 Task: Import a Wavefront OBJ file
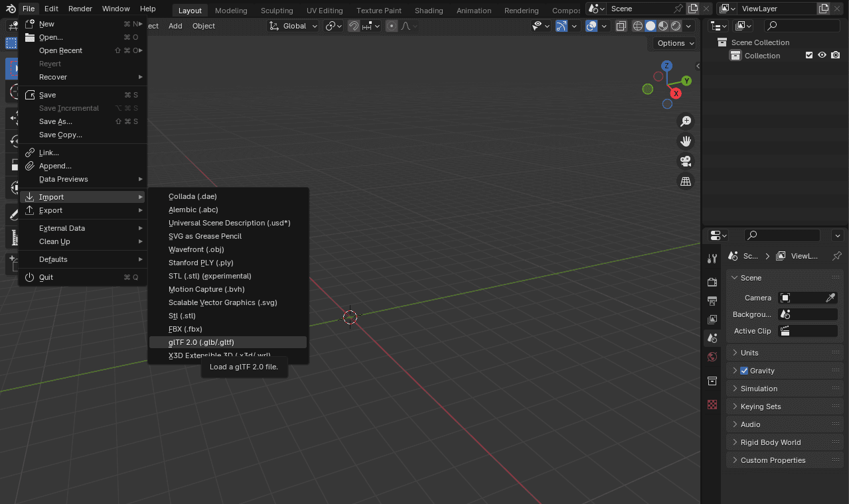coord(195,249)
